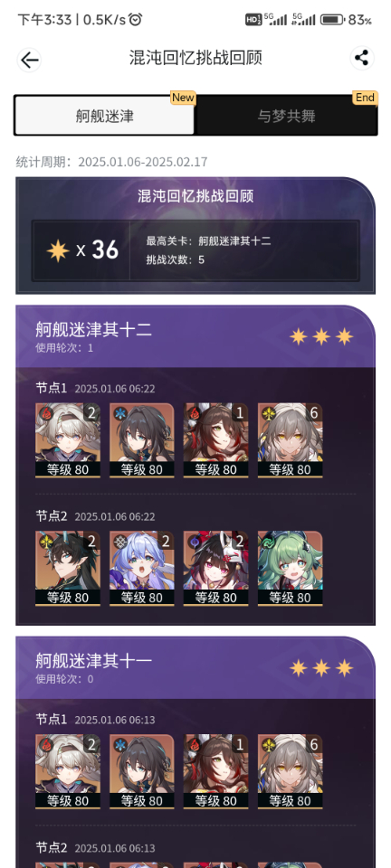Viewport: 391px width, 868px height.
Task: Select green-haired character in 其十二 节点2
Action: 291,569
